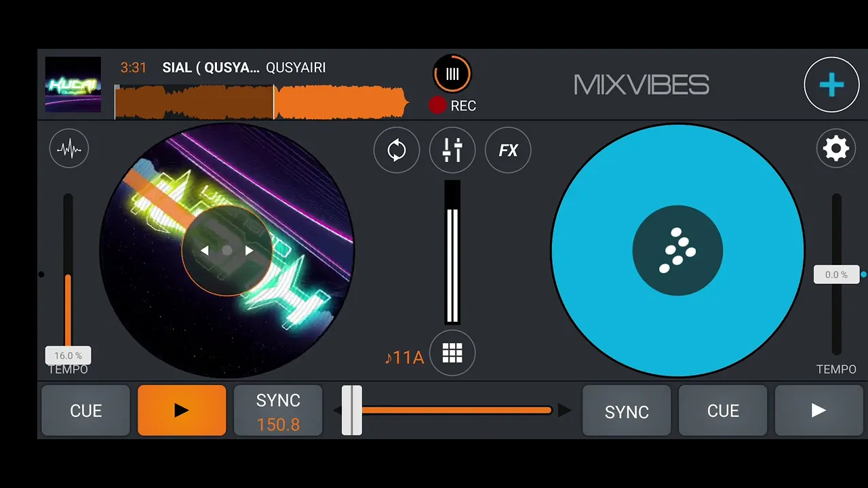Open the waveform view icon
The image size is (868, 488).
(x=69, y=148)
